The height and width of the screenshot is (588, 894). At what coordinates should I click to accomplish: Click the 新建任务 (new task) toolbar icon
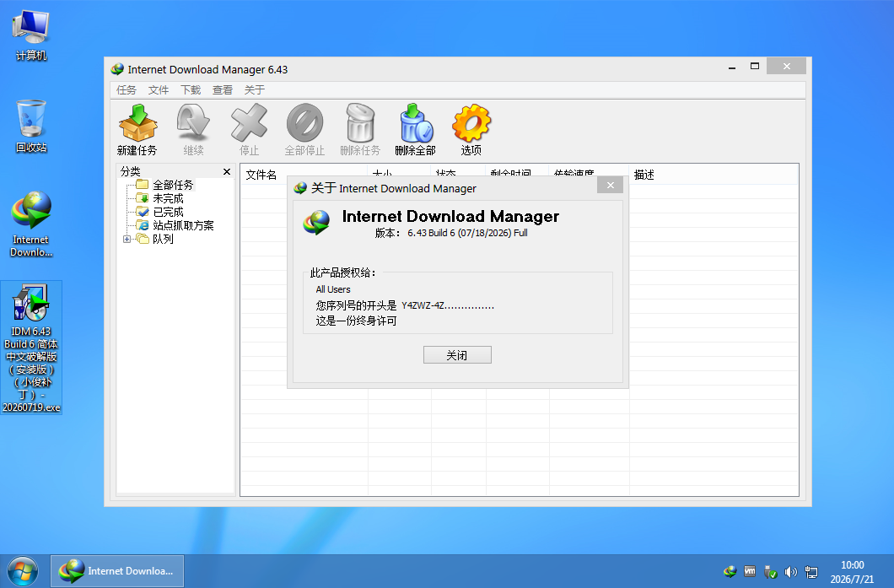[x=137, y=129]
